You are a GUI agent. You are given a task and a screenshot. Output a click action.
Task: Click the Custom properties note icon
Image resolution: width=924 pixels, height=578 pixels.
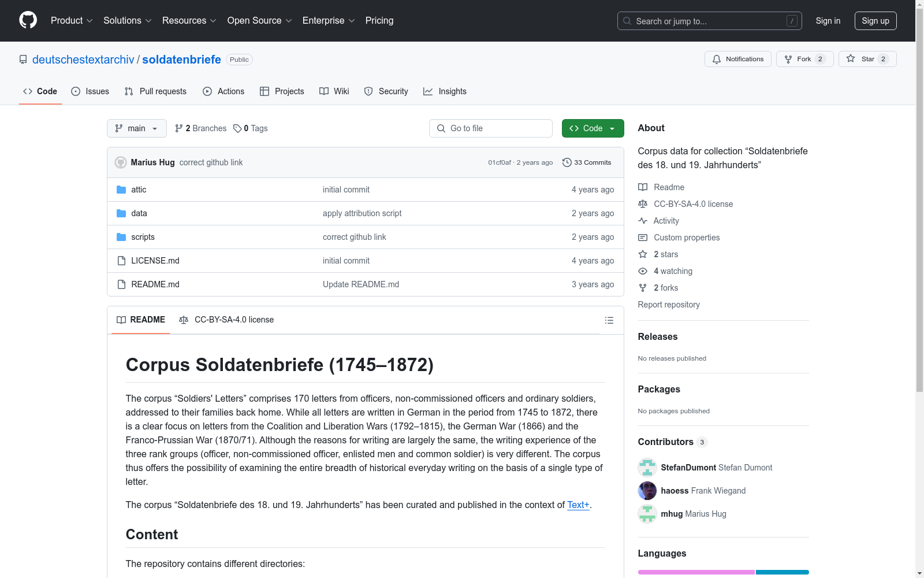click(x=643, y=238)
